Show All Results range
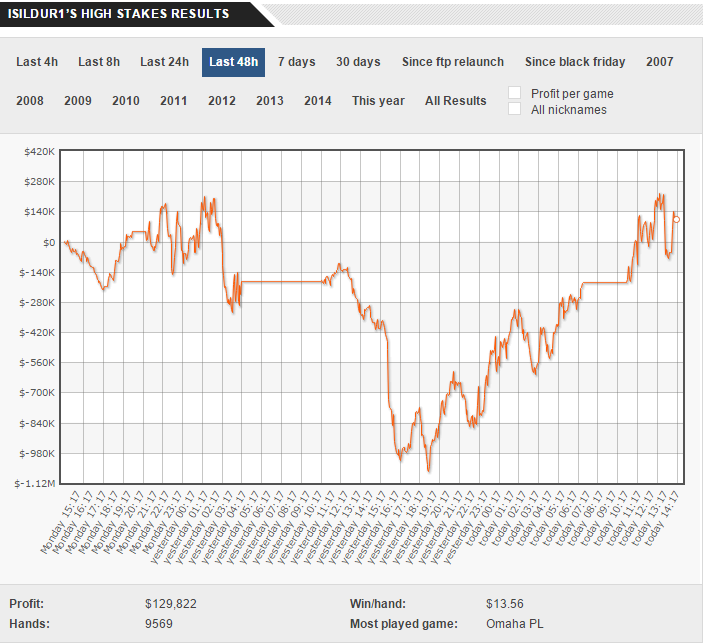The height and width of the screenshot is (644, 704). pyautogui.click(x=455, y=101)
